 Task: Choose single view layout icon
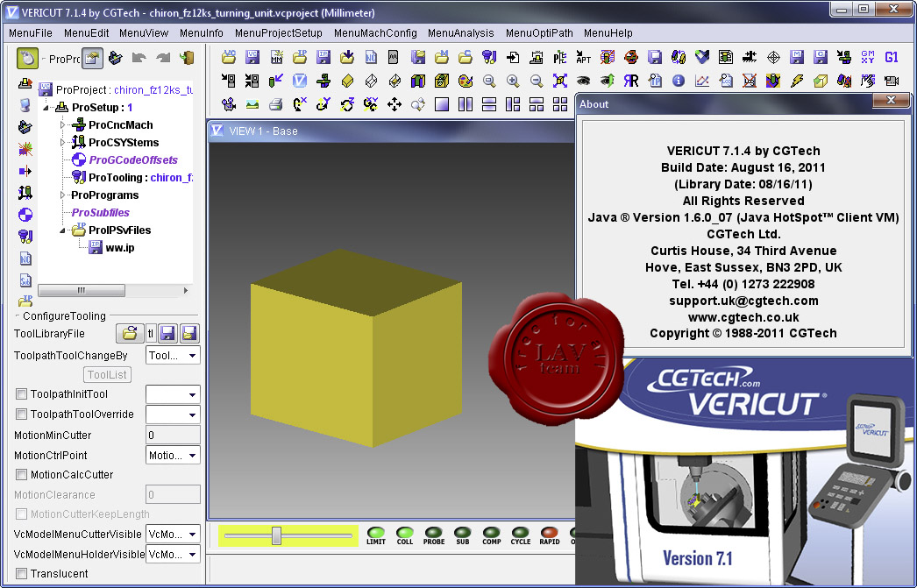coord(442,104)
